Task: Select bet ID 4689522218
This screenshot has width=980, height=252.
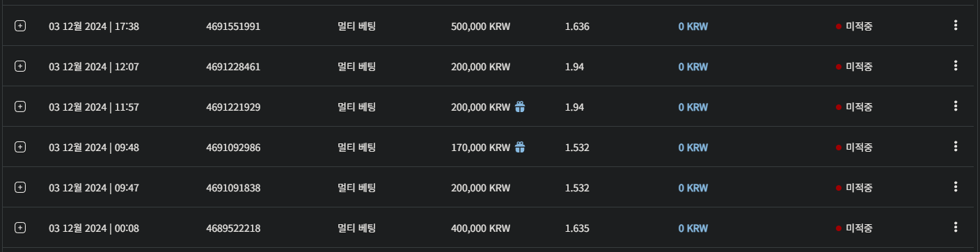Action: click(x=233, y=228)
